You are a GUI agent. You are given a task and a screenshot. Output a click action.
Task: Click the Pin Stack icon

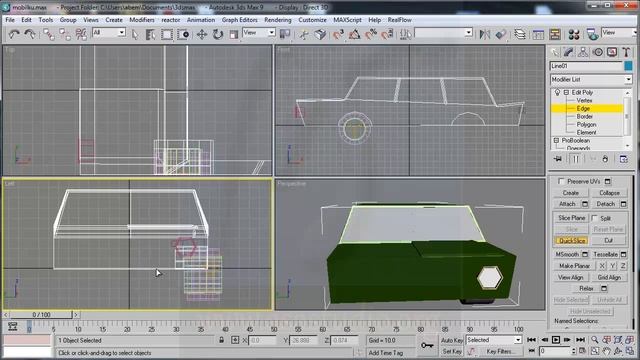click(x=558, y=159)
